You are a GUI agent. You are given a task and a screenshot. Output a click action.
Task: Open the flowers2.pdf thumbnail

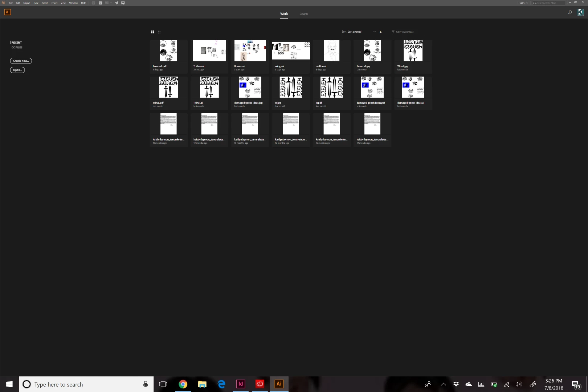168,50
